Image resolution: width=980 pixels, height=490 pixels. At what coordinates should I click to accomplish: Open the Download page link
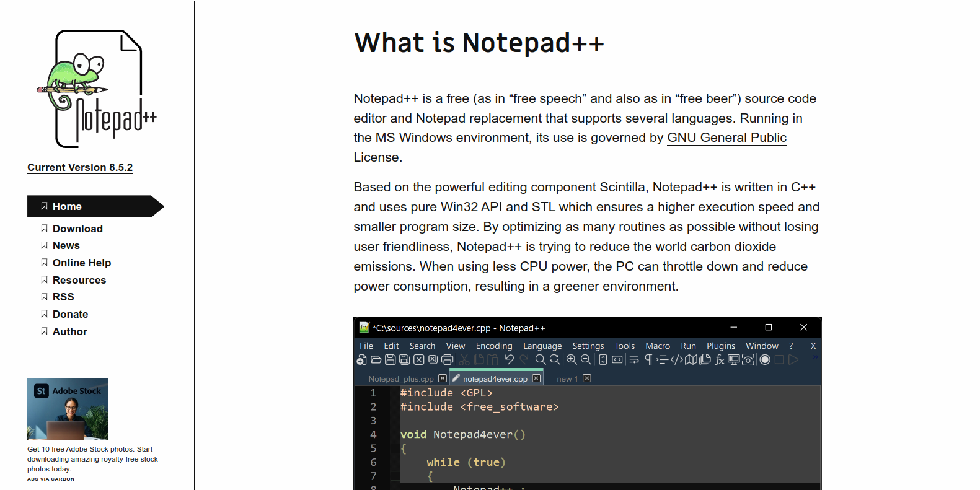77,229
